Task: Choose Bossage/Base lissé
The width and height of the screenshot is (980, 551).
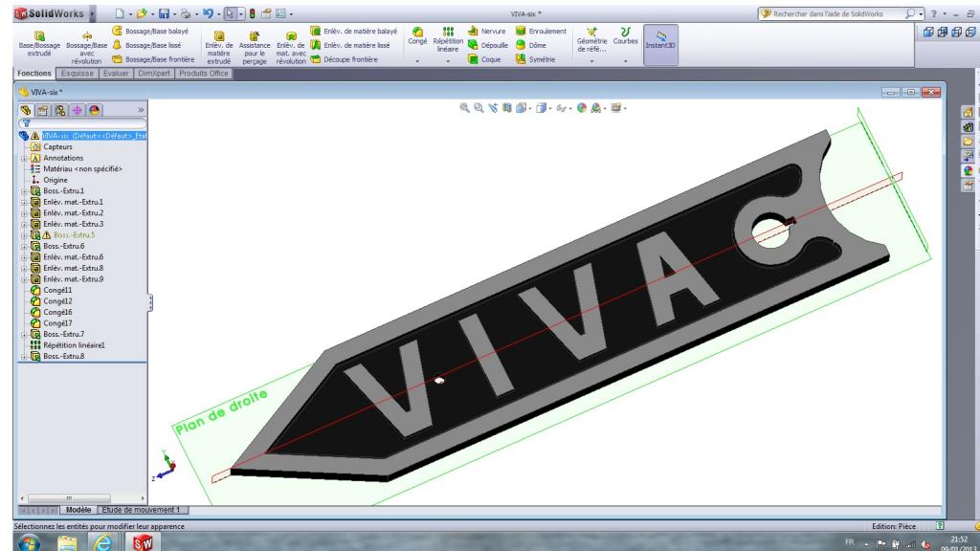Action: 146,45
